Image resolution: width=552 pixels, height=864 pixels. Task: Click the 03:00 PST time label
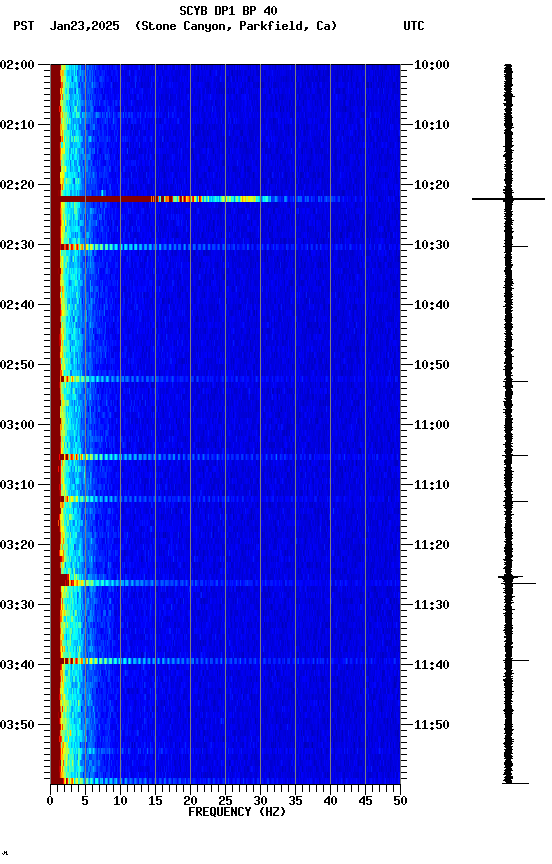(x=17, y=425)
